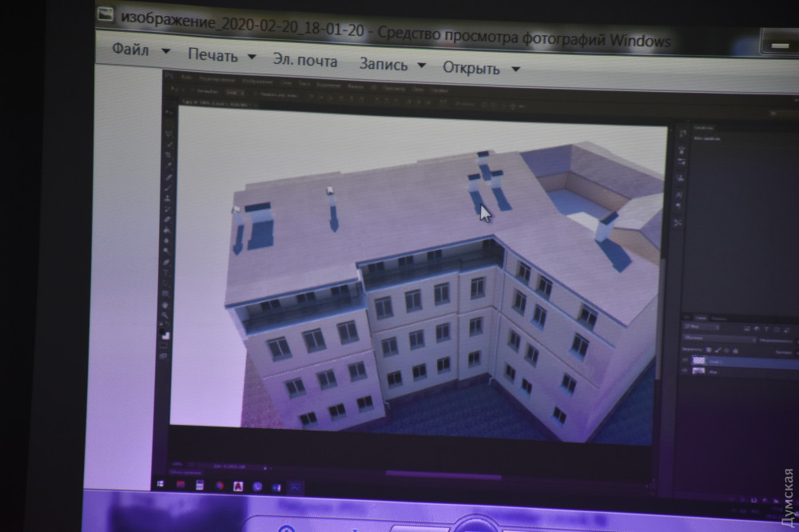799x532 pixels.
Task: Click the Эл. почта button
Action: click(x=304, y=60)
